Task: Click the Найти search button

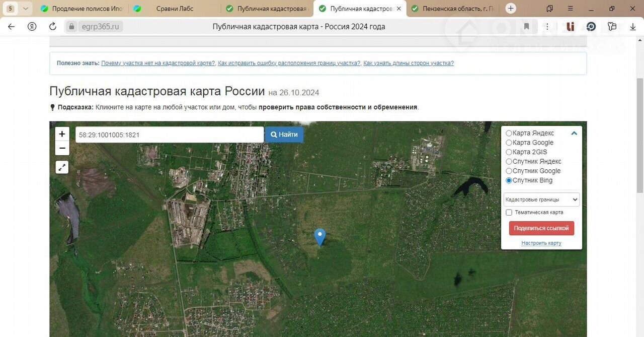Action: click(x=284, y=134)
